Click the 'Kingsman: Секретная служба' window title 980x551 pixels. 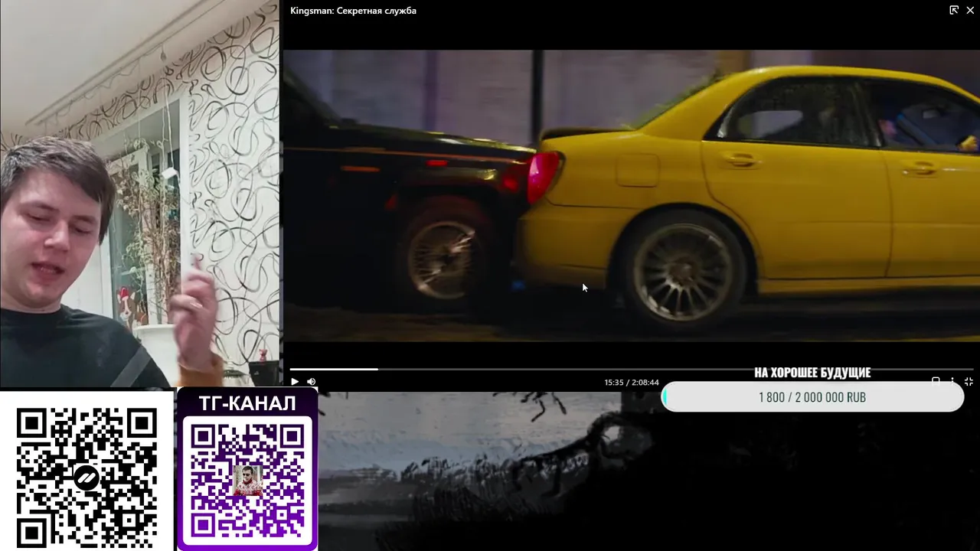coord(353,11)
